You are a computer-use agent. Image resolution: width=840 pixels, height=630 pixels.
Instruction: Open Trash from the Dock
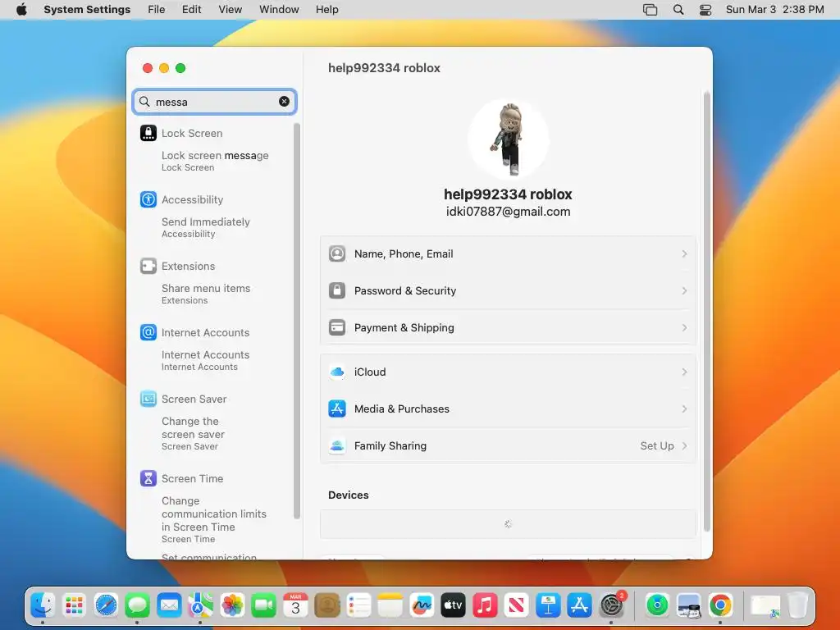[x=797, y=605]
